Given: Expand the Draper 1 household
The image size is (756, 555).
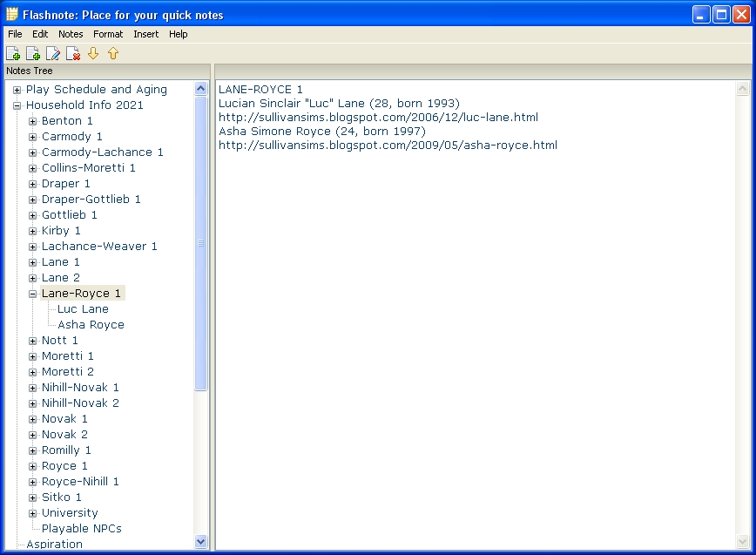Looking at the screenshot, I should [x=32, y=184].
